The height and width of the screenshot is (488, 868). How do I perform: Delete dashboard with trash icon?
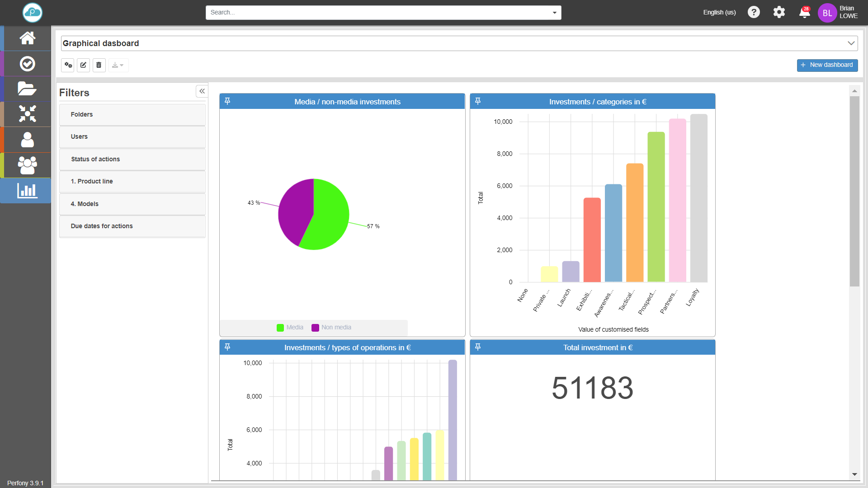click(x=99, y=65)
